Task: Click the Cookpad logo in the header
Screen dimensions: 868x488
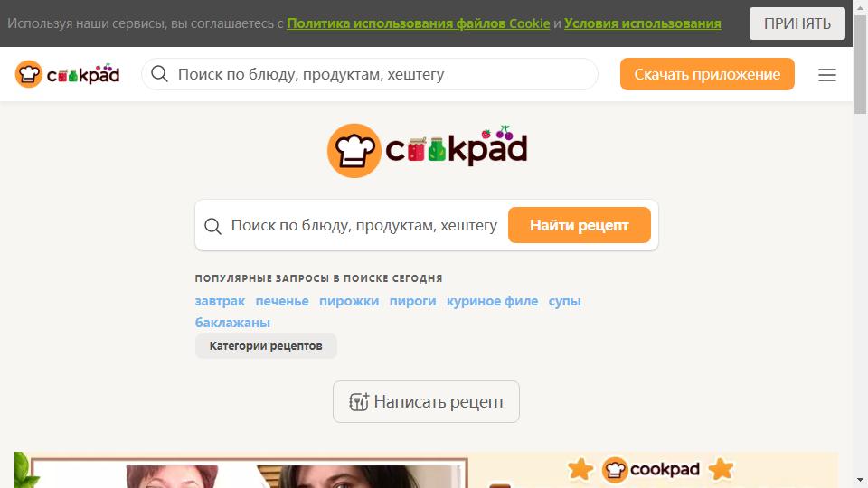Action: [x=67, y=74]
